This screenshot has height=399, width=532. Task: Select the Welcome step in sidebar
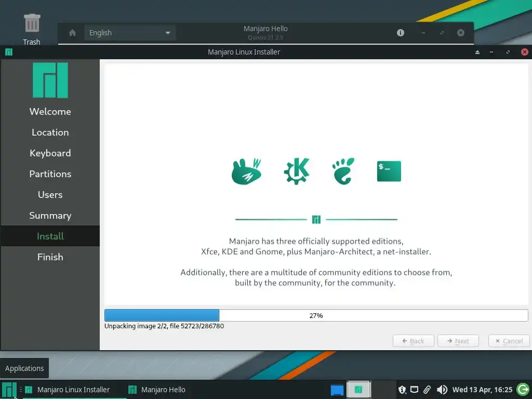50,111
